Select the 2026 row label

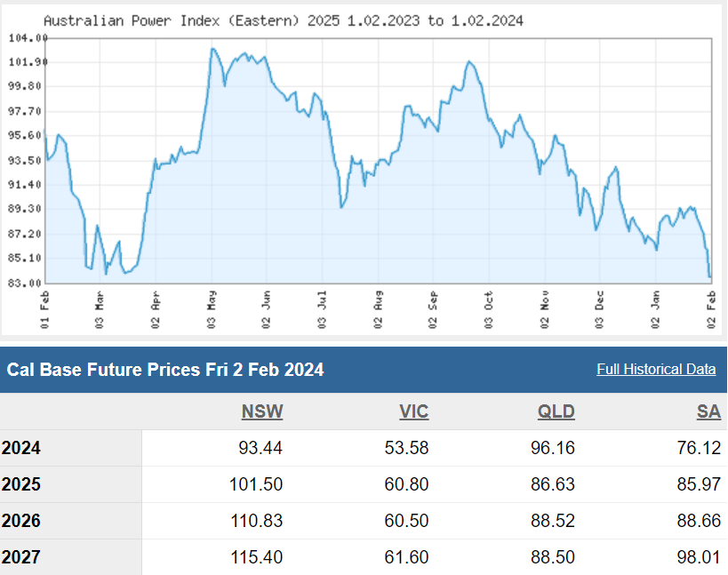(x=21, y=521)
